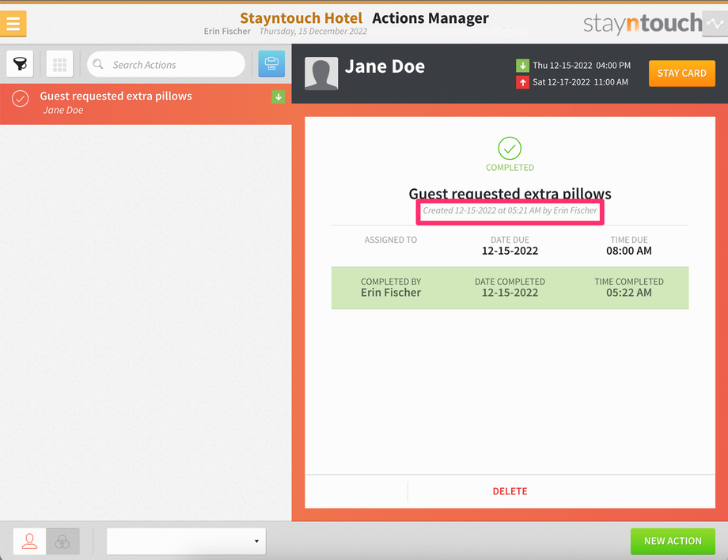Click the Stayntouch Hotel title
The height and width of the screenshot is (560, 728).
301,17
